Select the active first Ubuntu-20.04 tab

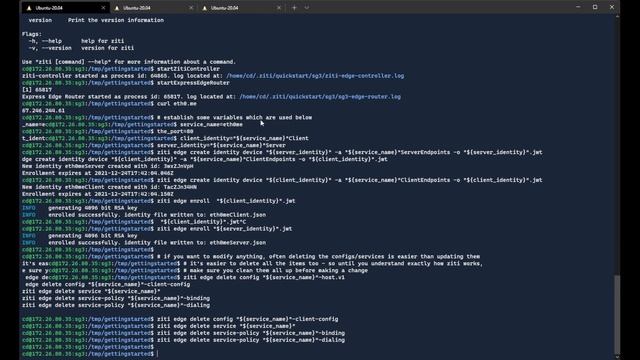[x=65, y=8]
